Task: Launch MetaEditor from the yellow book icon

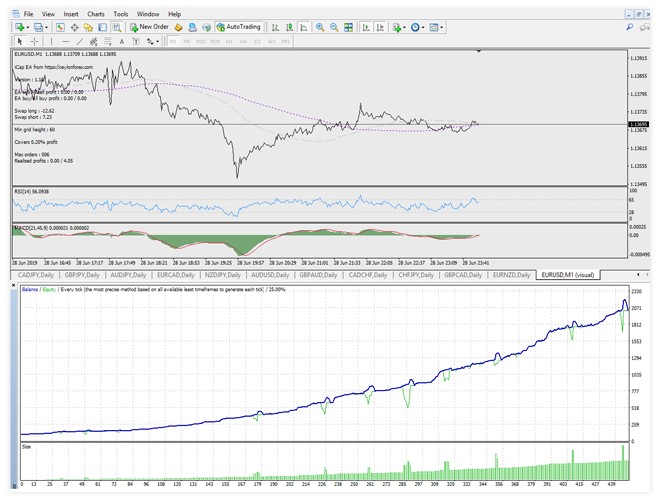Action: point(179,27)
